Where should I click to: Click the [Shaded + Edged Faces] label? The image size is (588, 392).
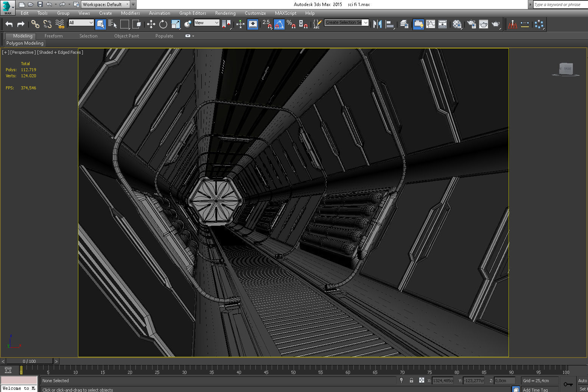click(x=60, y=52)
